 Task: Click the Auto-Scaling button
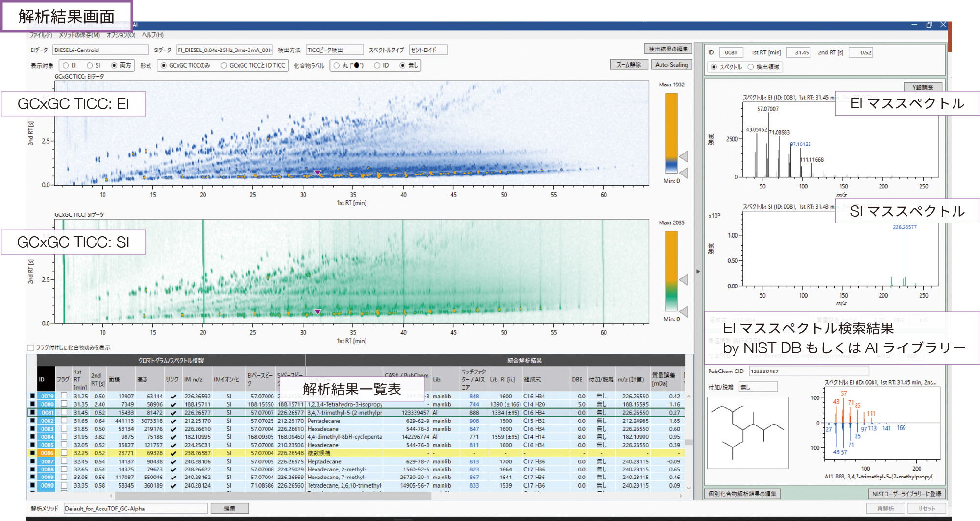pyautogui.click(x=671, y=65)
